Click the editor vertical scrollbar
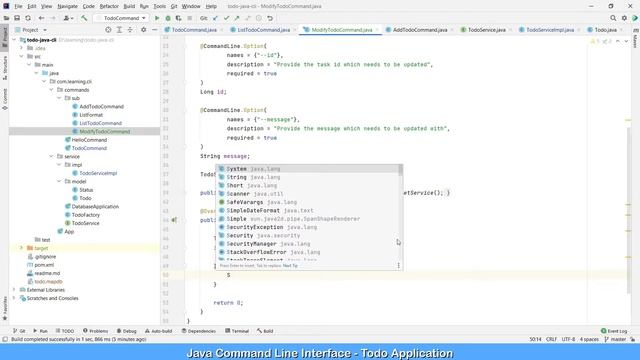640x360 pixels. coord(629,210)
